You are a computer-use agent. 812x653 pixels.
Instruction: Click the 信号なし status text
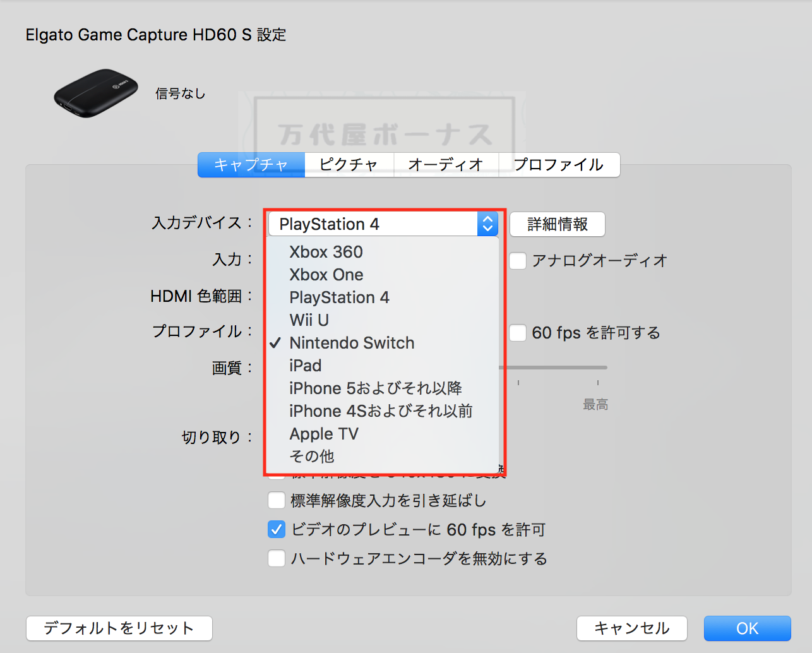(x=181, y=93)
